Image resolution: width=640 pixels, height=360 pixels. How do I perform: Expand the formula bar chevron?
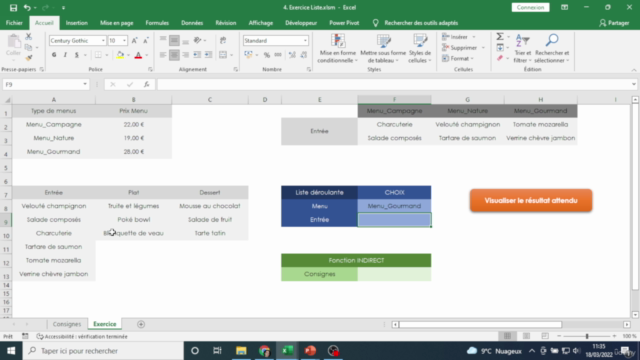tap(633, 84)
